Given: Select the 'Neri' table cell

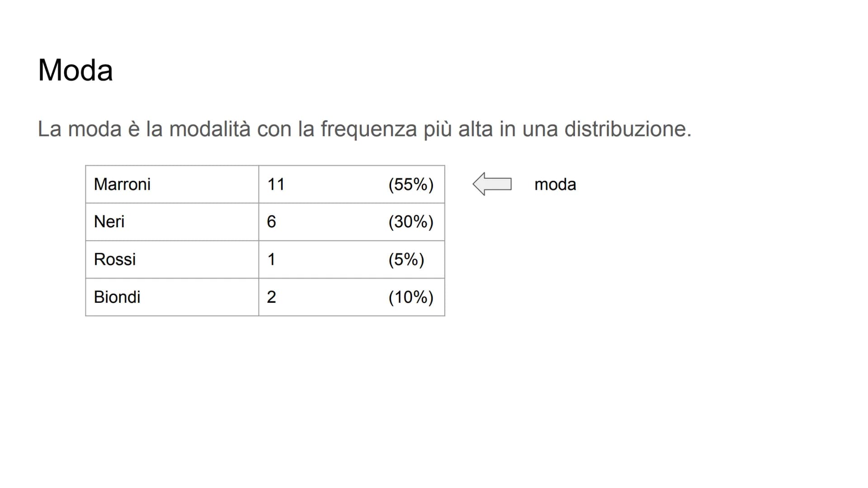Looking at the screenshot, I should click(172, 222).
